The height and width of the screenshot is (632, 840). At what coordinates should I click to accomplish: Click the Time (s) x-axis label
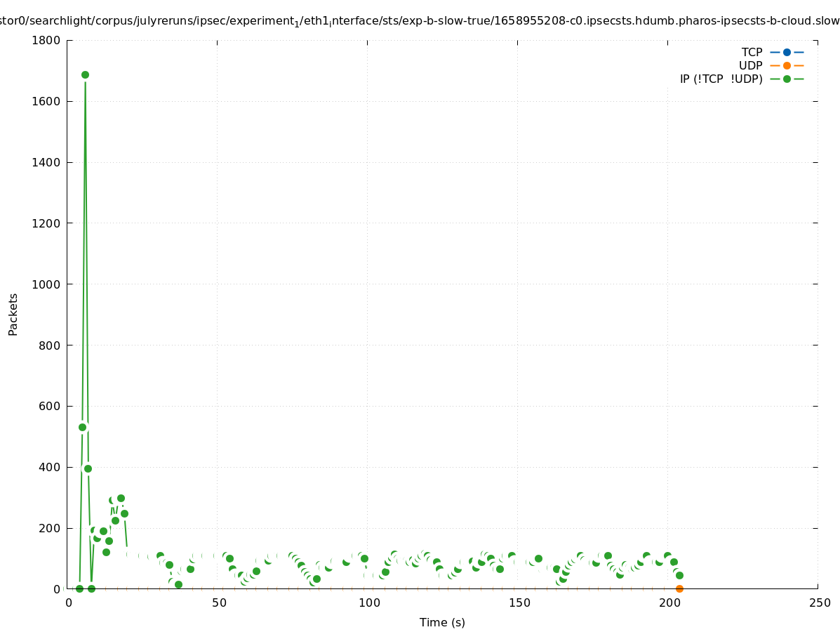coord(442,622)
